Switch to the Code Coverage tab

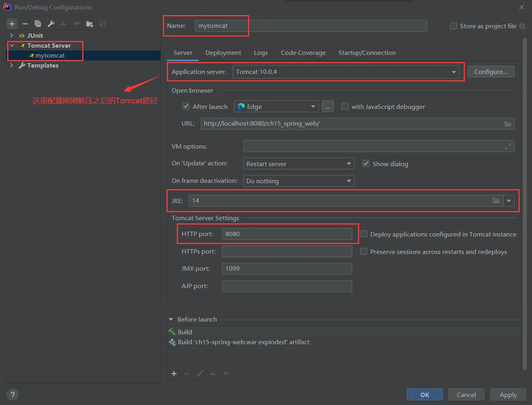[303, 53]
